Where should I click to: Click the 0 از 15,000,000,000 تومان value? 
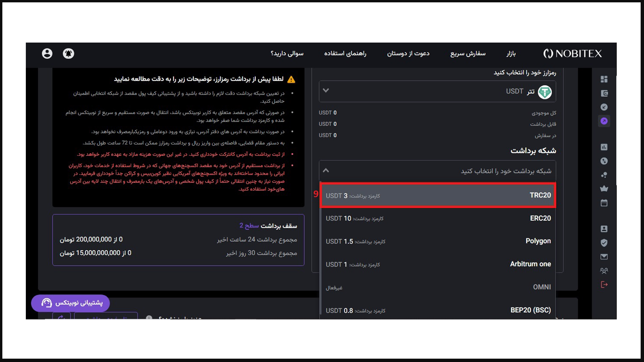tap(96, 253)
